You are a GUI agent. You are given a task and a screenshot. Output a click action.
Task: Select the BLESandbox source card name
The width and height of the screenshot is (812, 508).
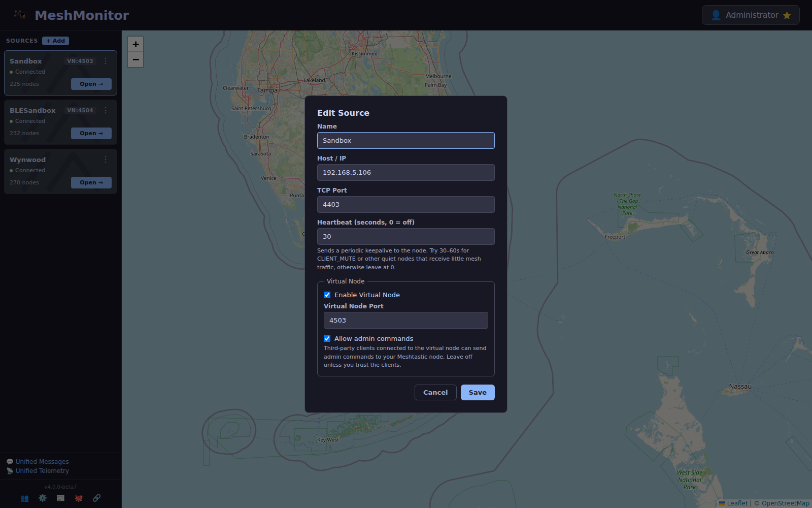pos(32,110)
